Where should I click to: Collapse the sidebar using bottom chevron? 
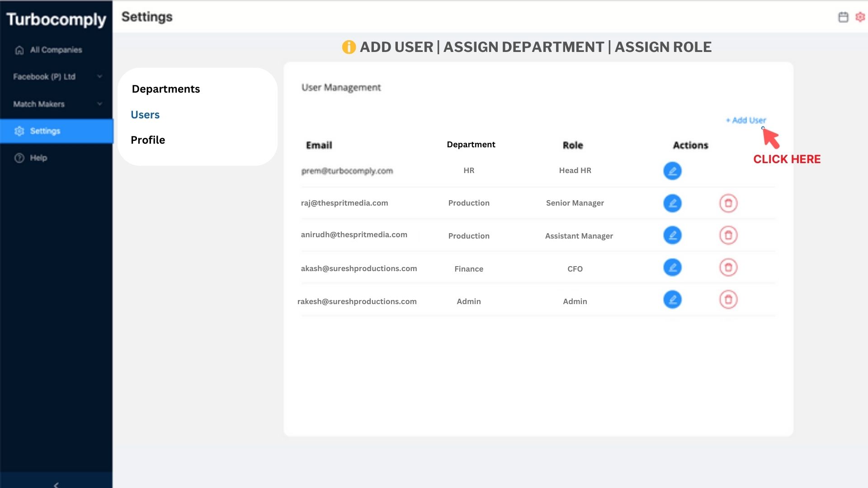pos(56,485)
